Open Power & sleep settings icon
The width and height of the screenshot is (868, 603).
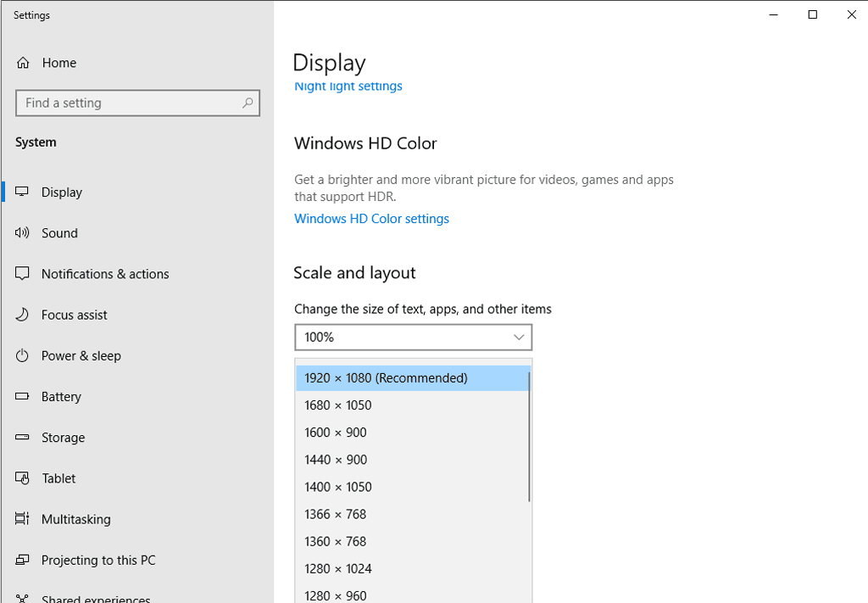22,355
